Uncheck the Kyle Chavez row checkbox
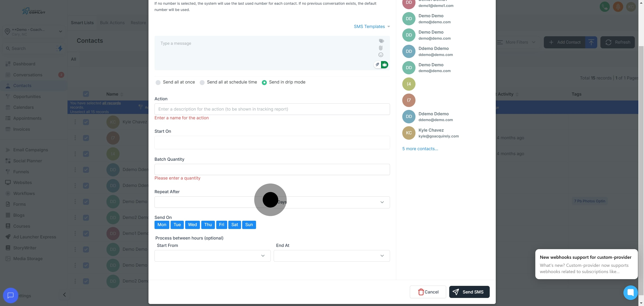Image resolution: width=644 pixels, height=306 pixels. click(x=86, y=122)
